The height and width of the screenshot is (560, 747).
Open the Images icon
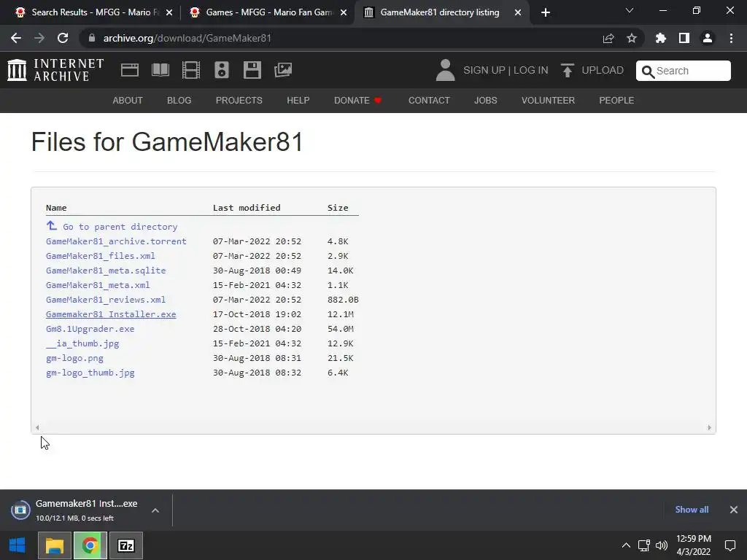[283, 70]
